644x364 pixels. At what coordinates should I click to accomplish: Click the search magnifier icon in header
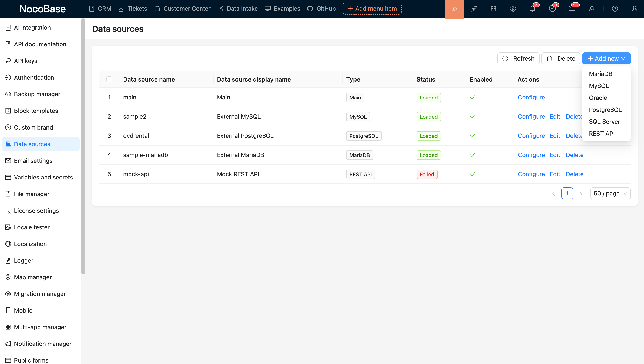pyautogui.click(x=592, y=9)
